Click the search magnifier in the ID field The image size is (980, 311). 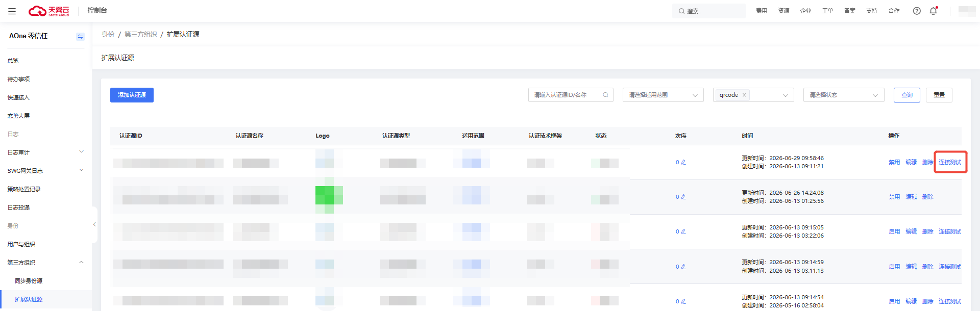tap(605, 95)
